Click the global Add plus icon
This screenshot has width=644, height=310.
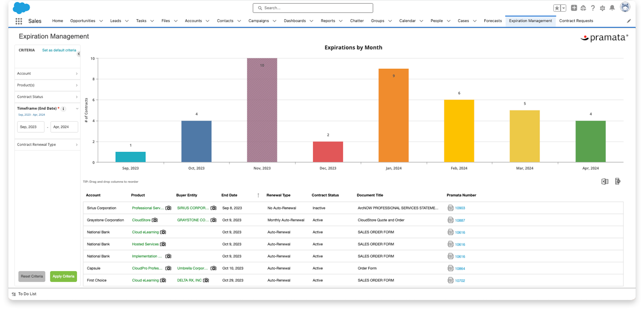574,8
